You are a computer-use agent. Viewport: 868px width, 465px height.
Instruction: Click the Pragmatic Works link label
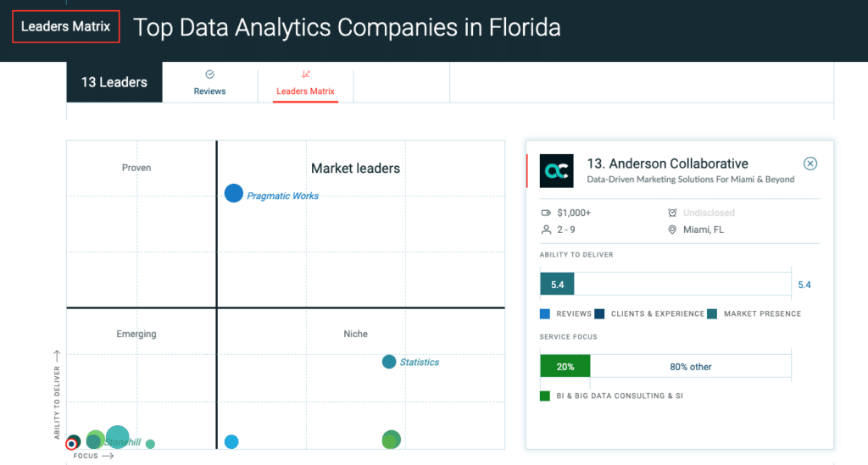click(x=282, y=196)
